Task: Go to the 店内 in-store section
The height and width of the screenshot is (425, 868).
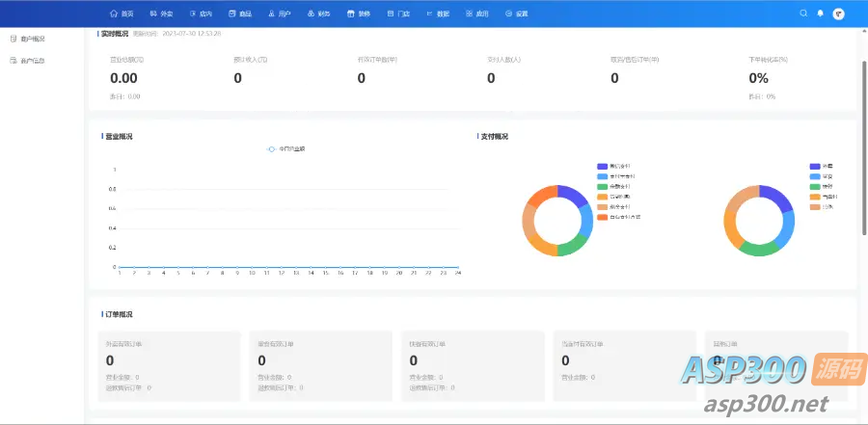Action: (201, 14)
